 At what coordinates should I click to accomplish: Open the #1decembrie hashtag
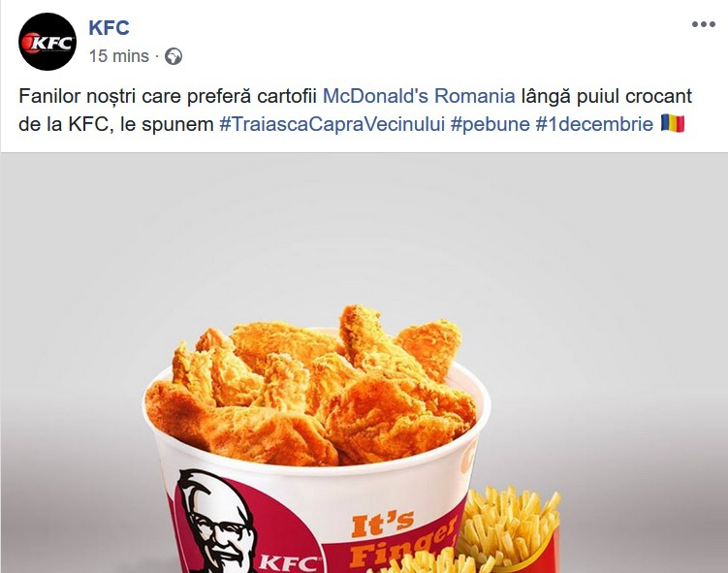pyautogui.click(x=595, y=124)
